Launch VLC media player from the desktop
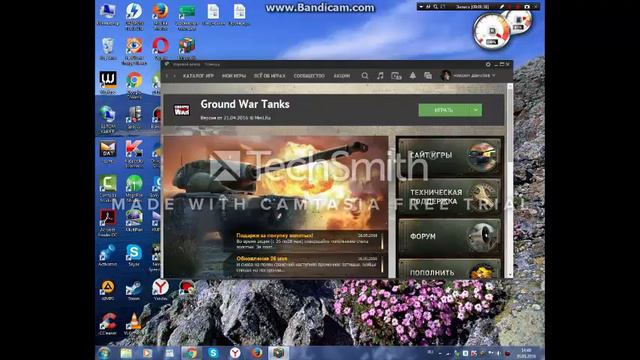640x360 pixels. point(134,323)
